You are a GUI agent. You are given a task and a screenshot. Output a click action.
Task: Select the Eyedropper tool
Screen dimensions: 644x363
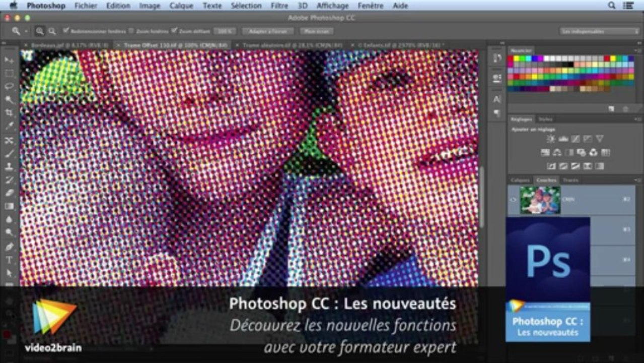(x=9, y=126)
